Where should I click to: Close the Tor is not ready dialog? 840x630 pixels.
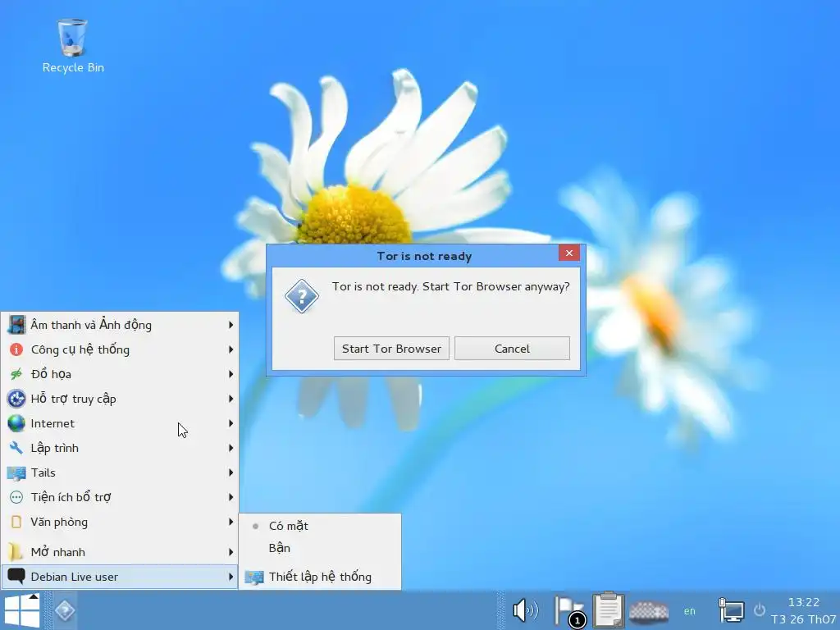(569, 253)
